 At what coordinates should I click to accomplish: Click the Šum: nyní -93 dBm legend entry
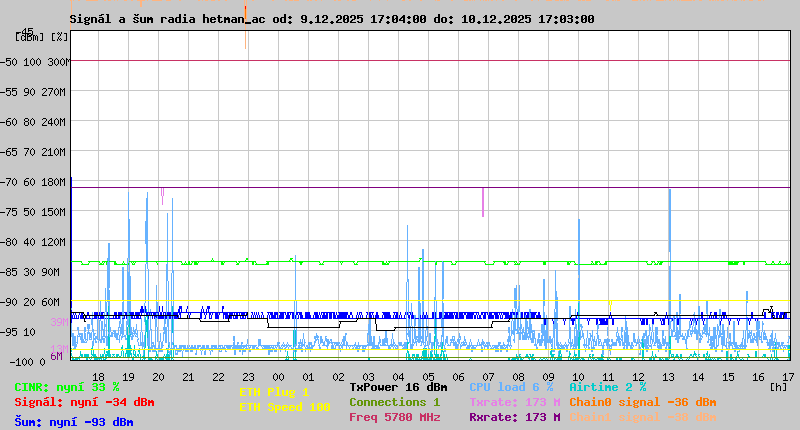pyautogui.click(x=73, y=422)
